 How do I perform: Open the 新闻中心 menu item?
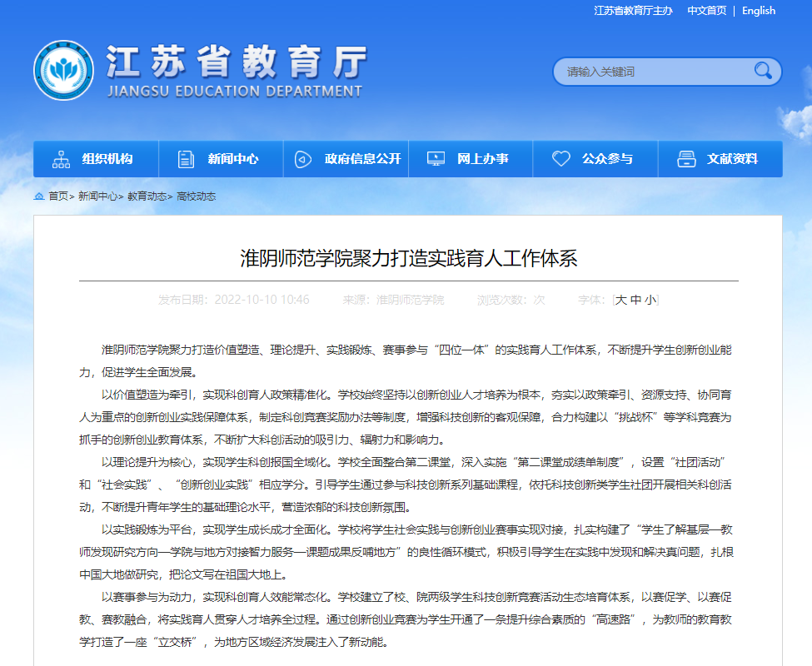(222, 159)
